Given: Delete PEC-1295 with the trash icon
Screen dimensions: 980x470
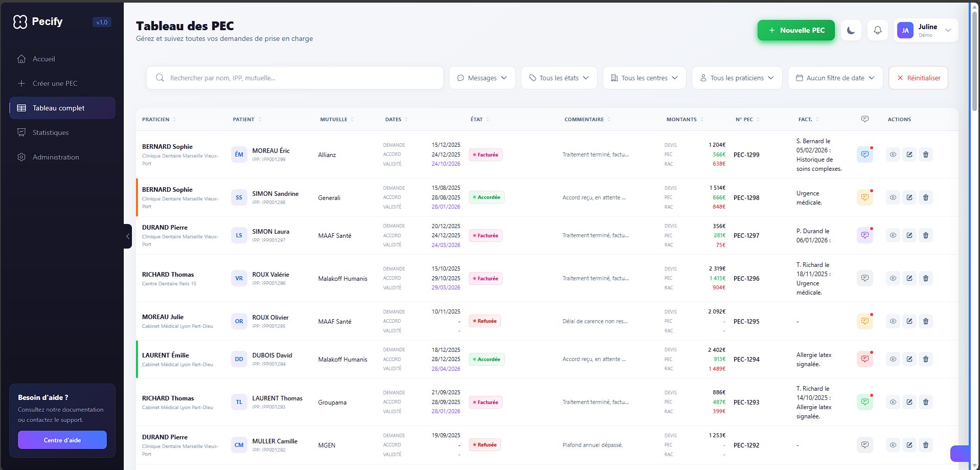Looking at the screenshot, I should coord(925,321).
